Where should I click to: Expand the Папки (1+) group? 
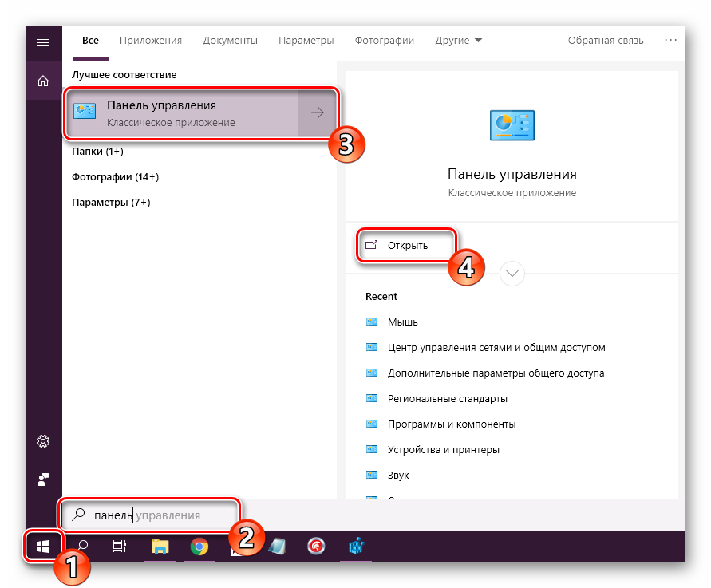point(97,152)
